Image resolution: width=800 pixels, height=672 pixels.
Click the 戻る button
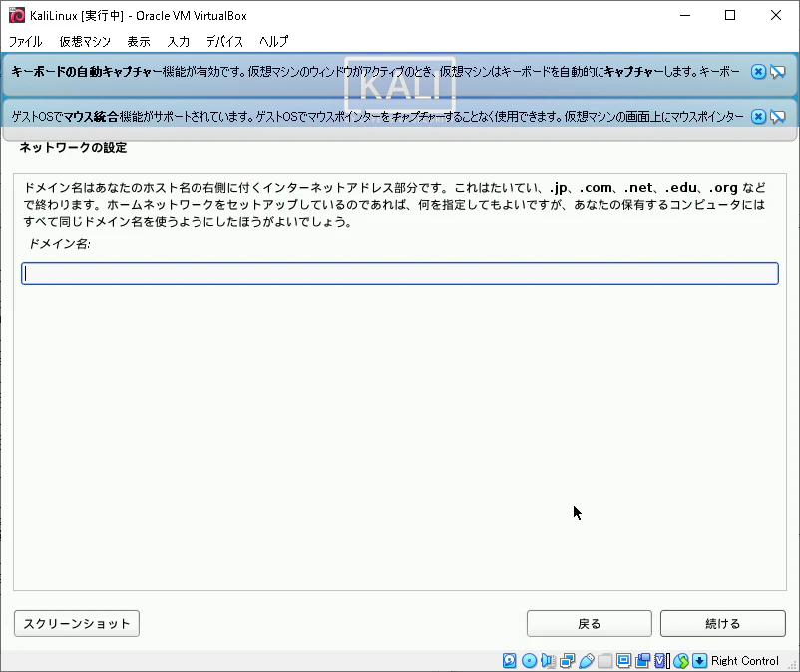[590, 623]
